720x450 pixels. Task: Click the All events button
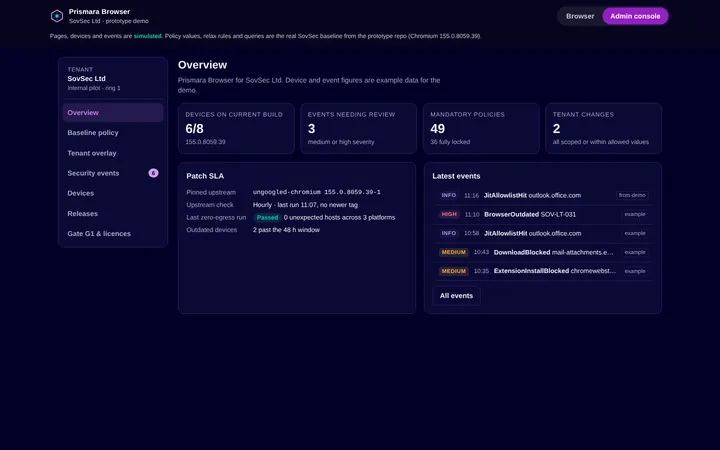(x=456, y=296)
